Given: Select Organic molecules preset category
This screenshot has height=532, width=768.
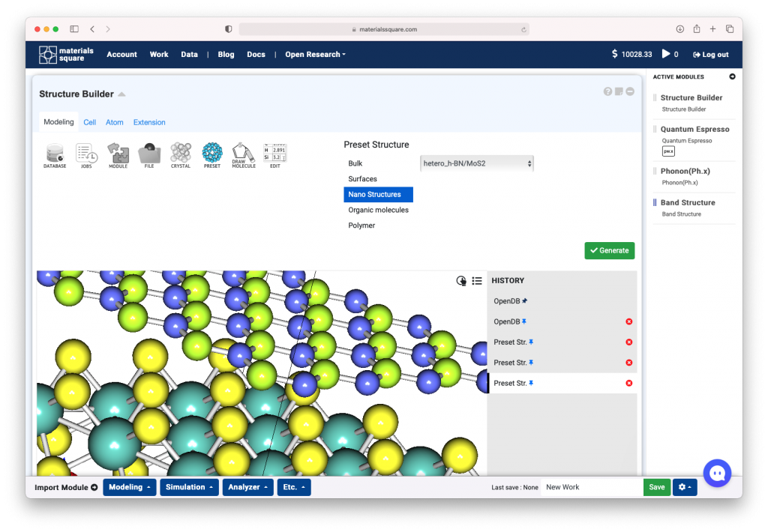Looking at the screenshot, I should point(378,210).
